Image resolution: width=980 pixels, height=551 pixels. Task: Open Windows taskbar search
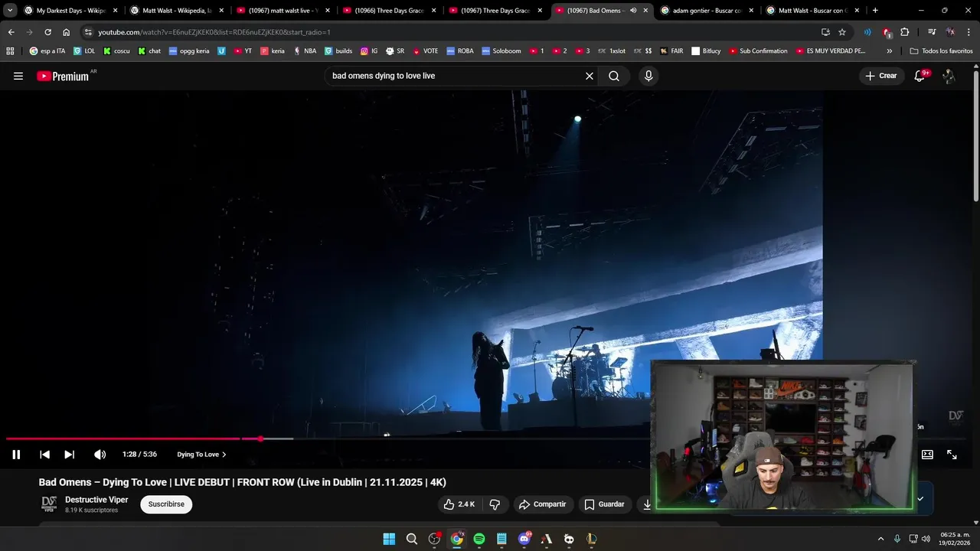412,539
